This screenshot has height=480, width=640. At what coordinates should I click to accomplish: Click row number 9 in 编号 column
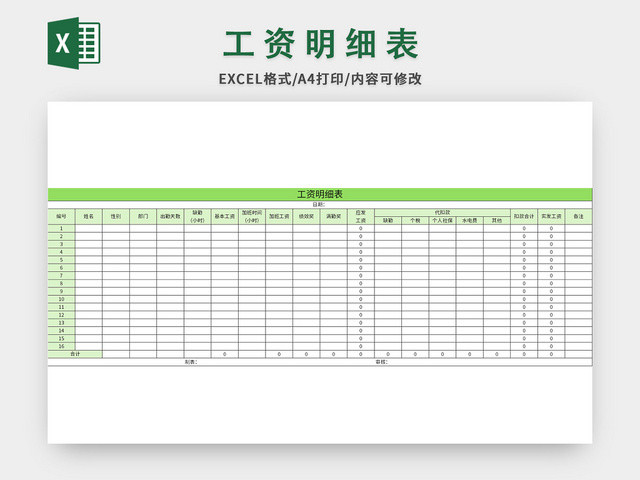pyautogui.click(x=62, y=291)
